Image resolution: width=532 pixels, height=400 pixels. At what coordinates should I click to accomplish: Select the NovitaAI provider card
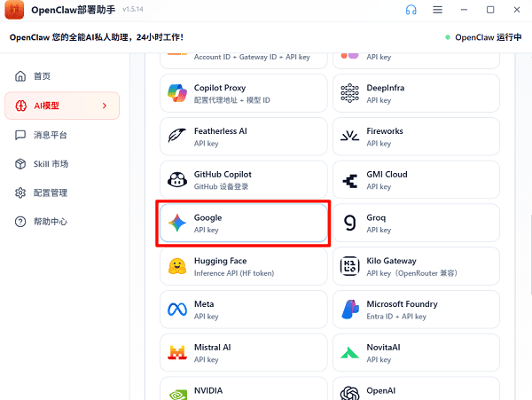pos(417,353)
